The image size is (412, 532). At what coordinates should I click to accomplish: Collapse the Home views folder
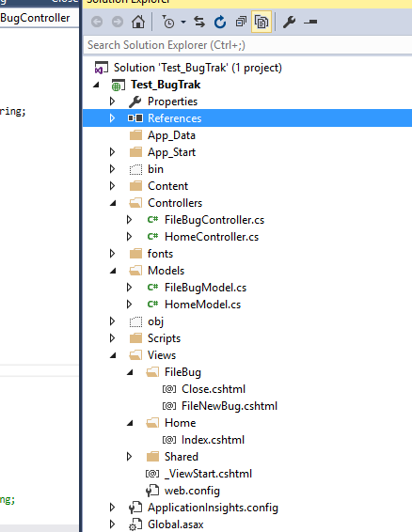130,423
